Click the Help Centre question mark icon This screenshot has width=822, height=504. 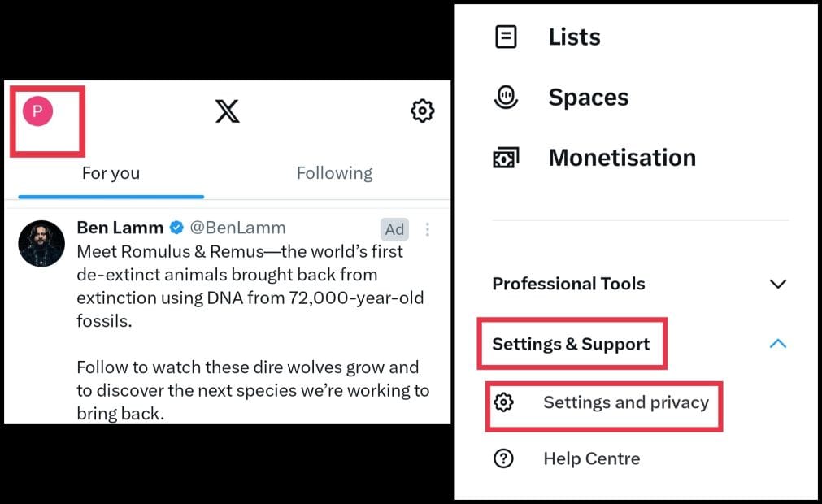(x=504, y=458)
